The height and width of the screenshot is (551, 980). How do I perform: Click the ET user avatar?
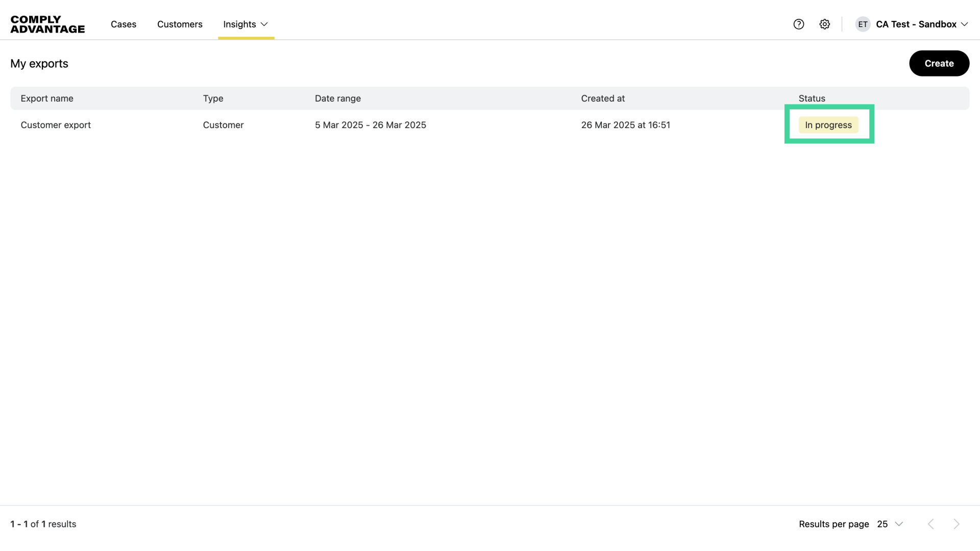(863, 24)
